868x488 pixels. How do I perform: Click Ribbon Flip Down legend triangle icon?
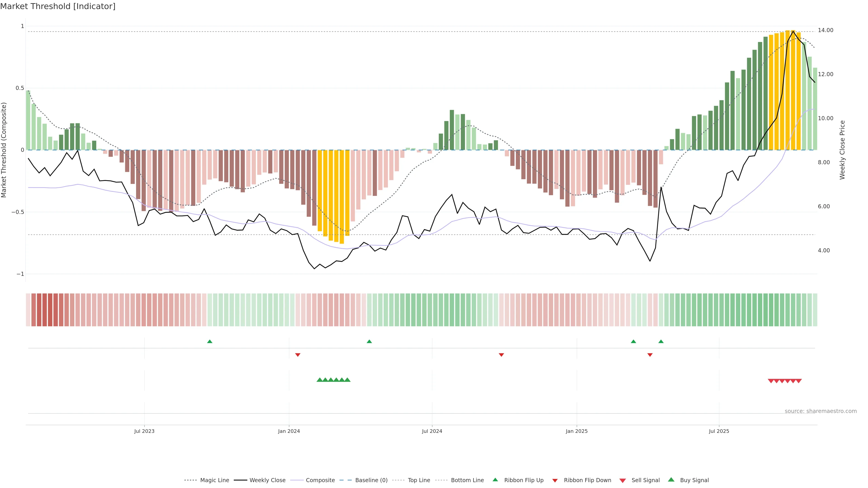tap(555, 480)
